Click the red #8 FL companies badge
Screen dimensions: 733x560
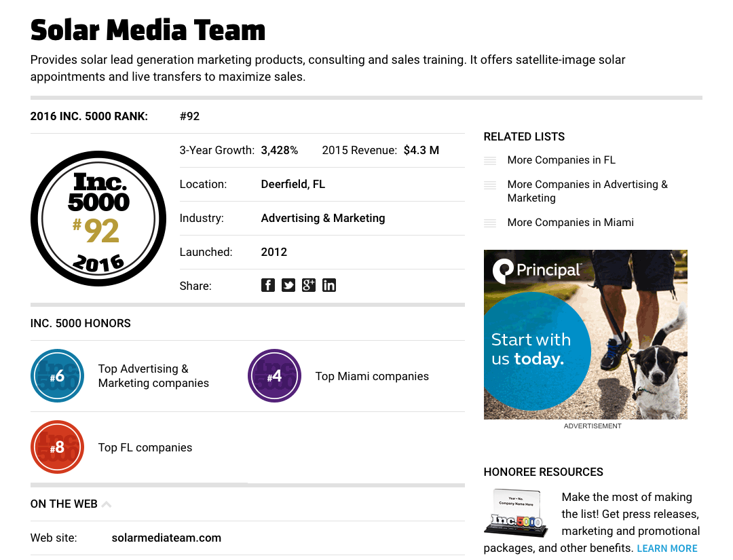(x=58, y=447)
